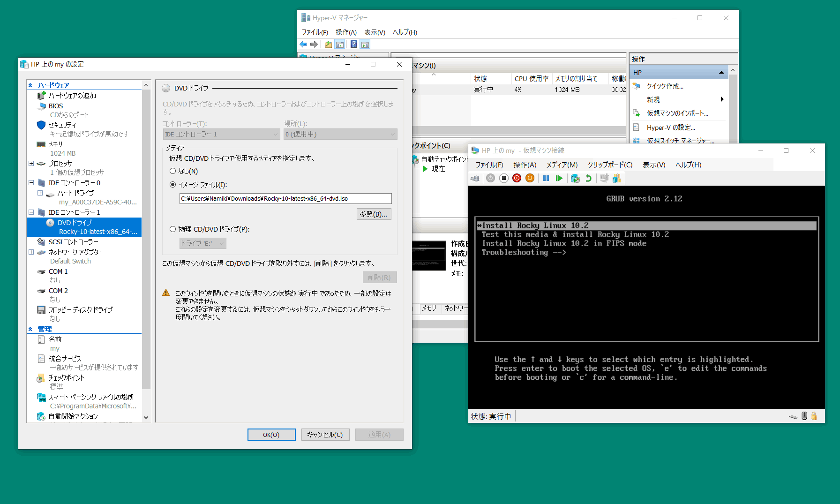Expand ハード ドライブ tree node
The image size is (840, 504).
point(40,193)
